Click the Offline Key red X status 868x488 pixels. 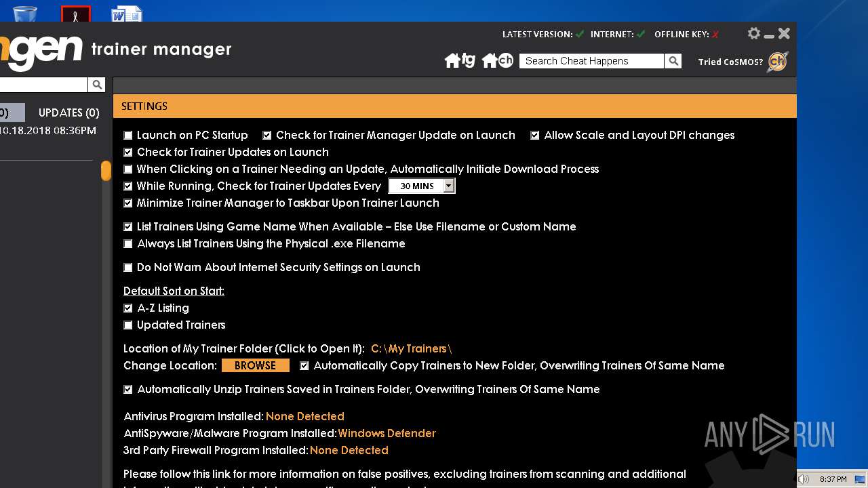point(715,34)
